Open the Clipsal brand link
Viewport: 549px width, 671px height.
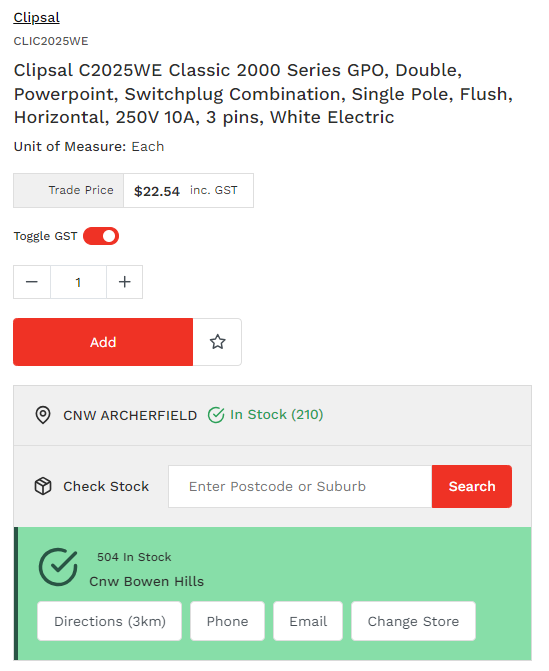coord(36,18)
